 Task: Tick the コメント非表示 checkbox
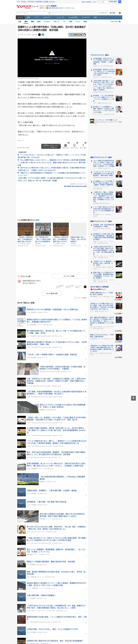tap(75, 298)
